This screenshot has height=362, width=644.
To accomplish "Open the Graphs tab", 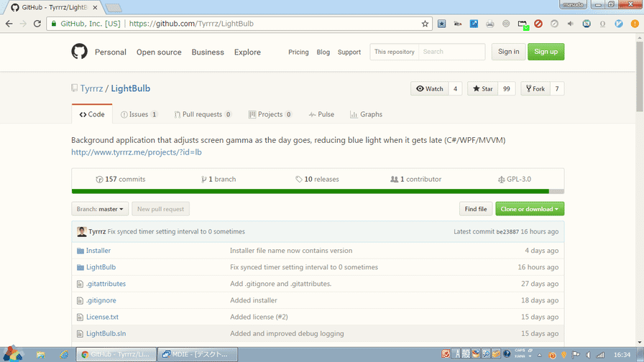I will [366, 114].
